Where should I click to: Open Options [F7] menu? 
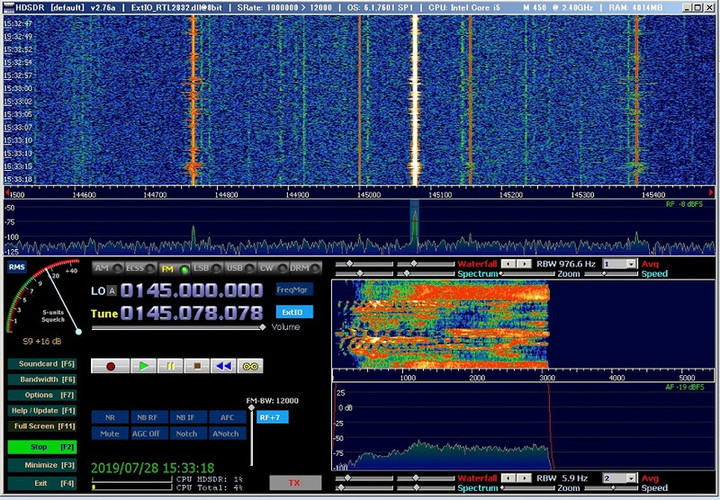point(42,395)
